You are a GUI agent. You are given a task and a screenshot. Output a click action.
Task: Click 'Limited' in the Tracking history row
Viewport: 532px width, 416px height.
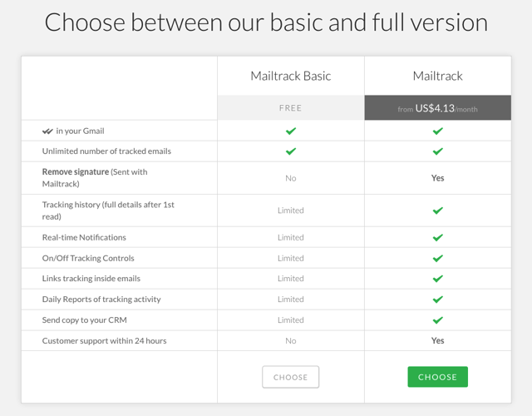[291, 210]
